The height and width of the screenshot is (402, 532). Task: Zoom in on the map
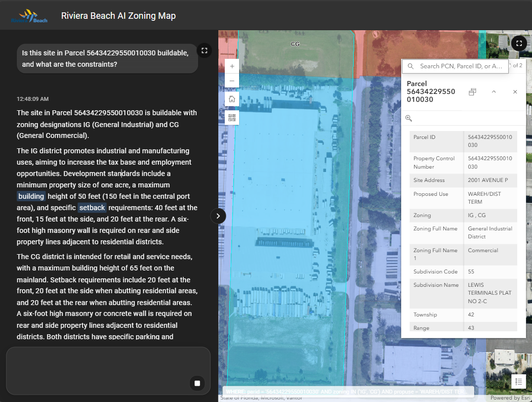coord(232,66)
